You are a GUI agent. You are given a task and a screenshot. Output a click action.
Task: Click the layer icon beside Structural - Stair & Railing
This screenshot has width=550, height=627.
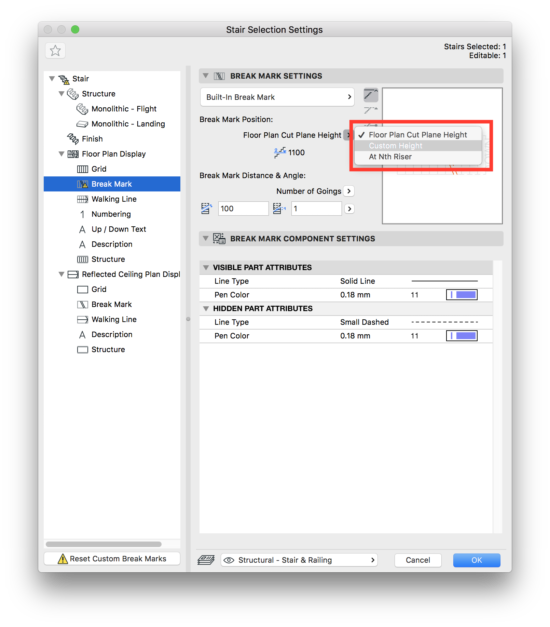click(206, 560)
